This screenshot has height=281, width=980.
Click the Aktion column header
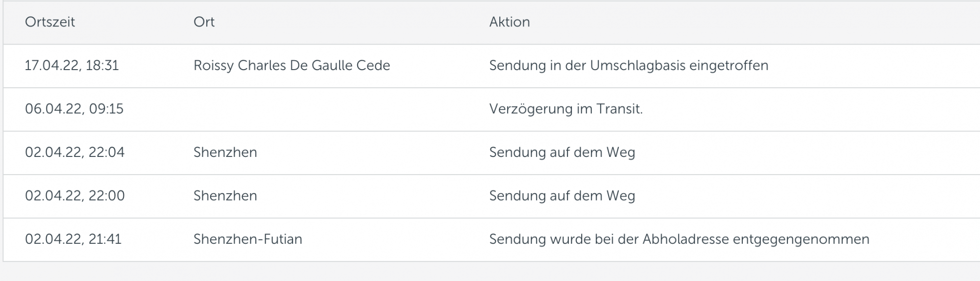click(509, 22)
